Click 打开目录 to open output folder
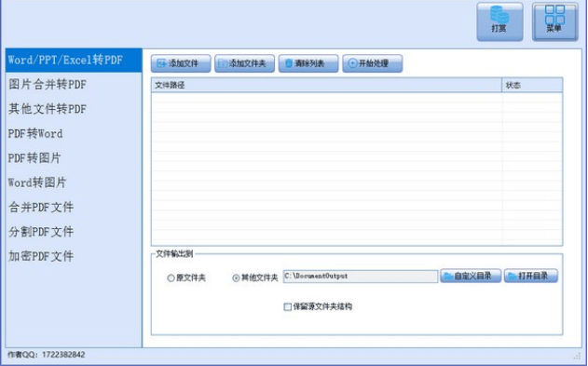This screenshot has width=588, height=366. (530, 276)
